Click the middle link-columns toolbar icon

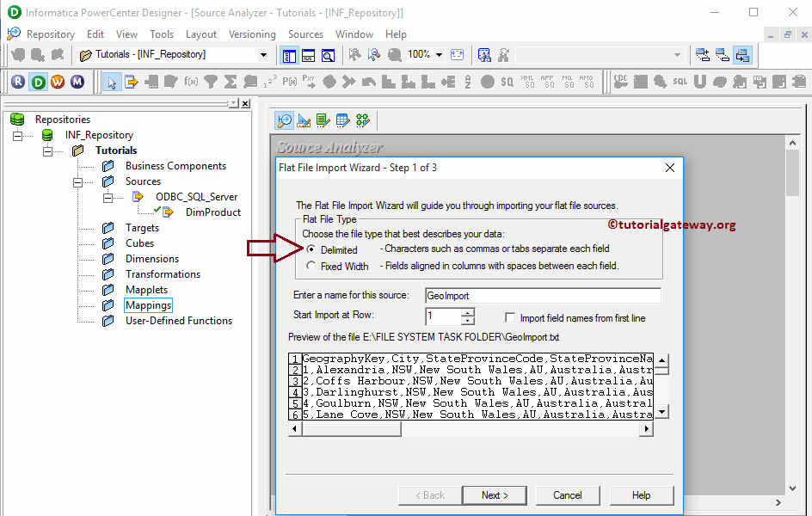pos(723,55)
